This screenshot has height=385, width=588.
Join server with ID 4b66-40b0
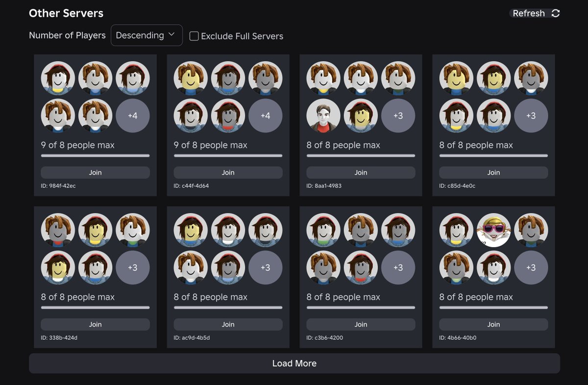493,325
